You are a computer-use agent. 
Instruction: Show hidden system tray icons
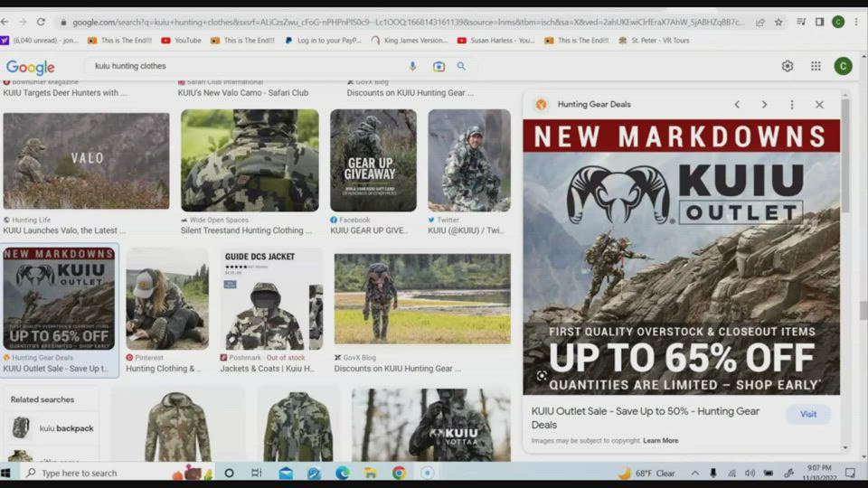(694, 473)
